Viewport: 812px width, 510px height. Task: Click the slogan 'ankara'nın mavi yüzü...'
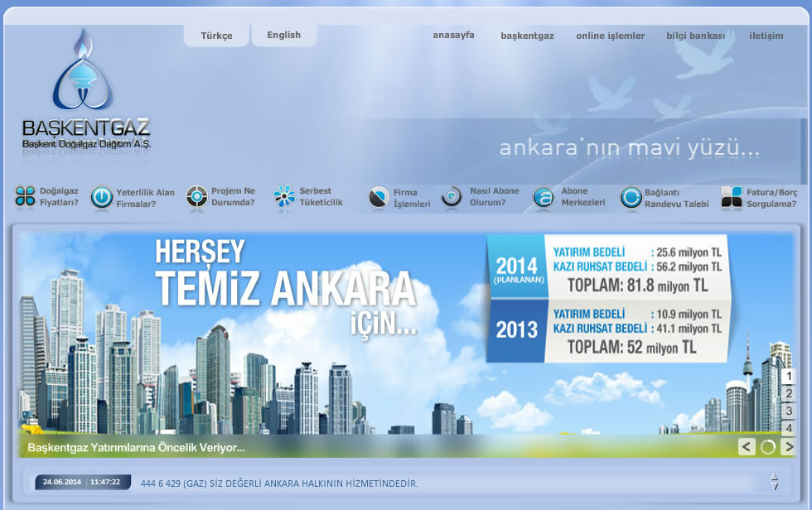coord(629,148)
